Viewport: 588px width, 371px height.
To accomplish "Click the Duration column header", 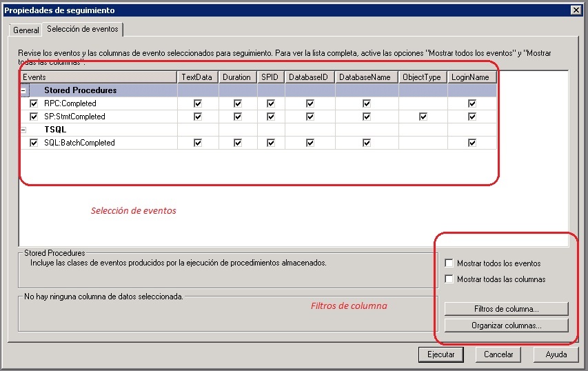I will coord(238,77).
